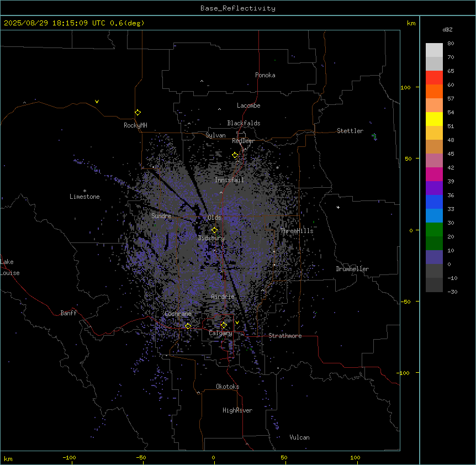Select the darkest gray -30 to -10 dBZ swatch

click(x=434, y=285)
